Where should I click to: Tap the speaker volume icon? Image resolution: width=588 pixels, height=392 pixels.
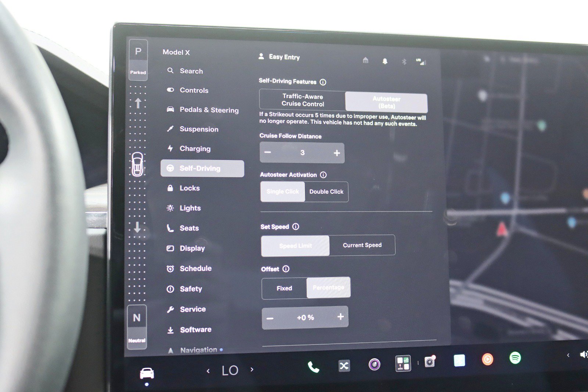pos(584,354)
